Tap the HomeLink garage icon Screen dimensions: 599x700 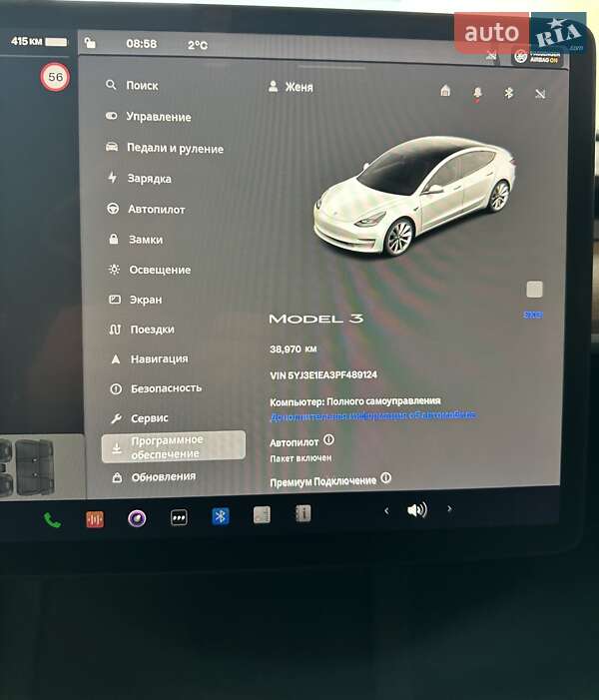(x=445, y=91)
